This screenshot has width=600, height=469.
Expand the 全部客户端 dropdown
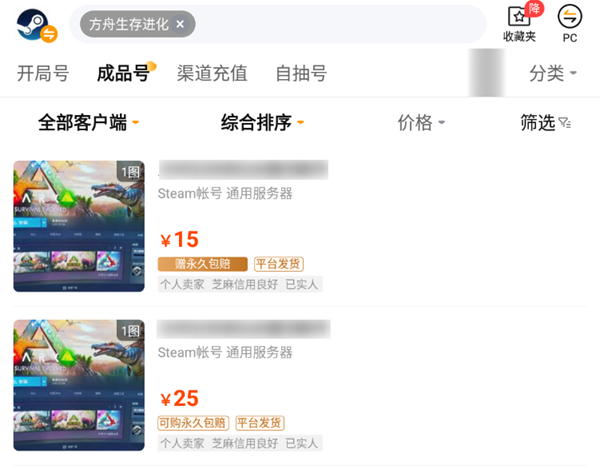click(88, 123)
